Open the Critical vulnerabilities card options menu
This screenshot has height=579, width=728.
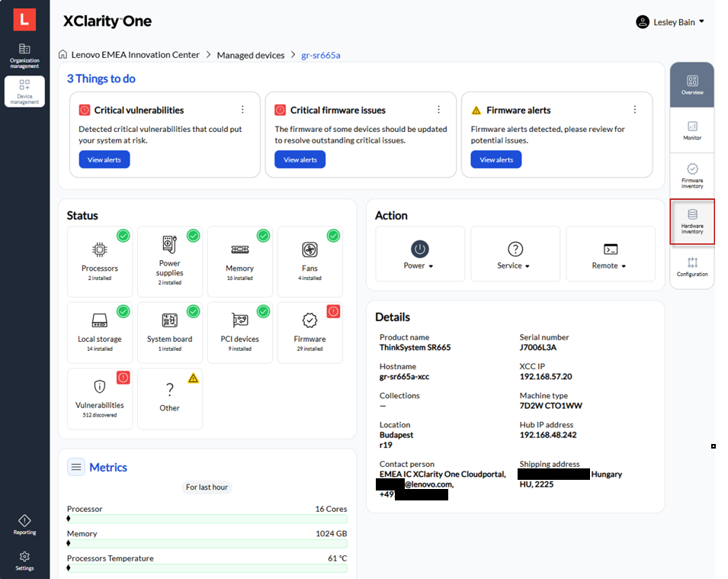[242, 110]
